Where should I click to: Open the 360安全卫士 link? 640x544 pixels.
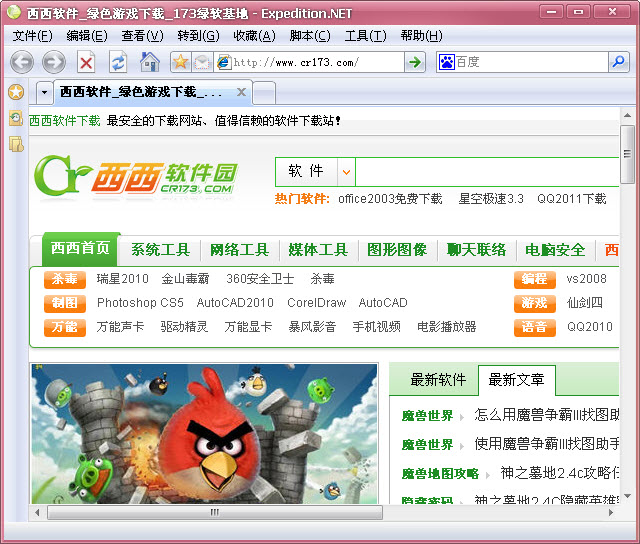[260, 279]
